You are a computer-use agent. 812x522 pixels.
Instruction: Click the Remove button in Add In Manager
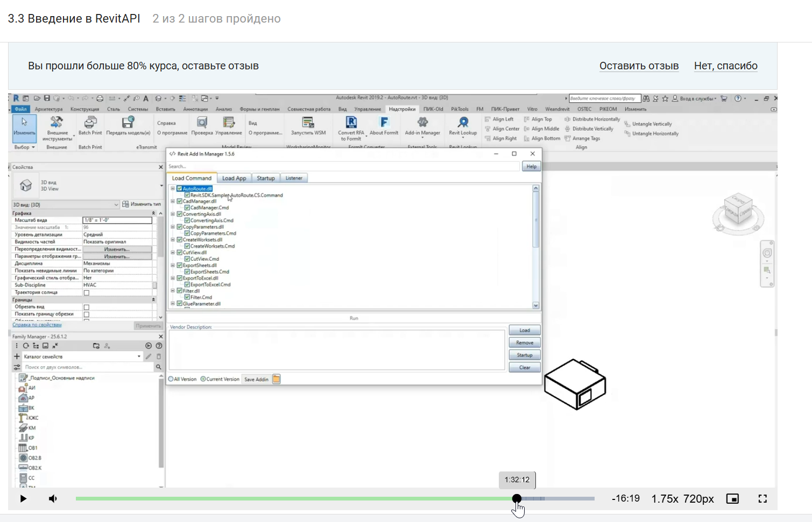pyautogui.click(x=525, y=343)
